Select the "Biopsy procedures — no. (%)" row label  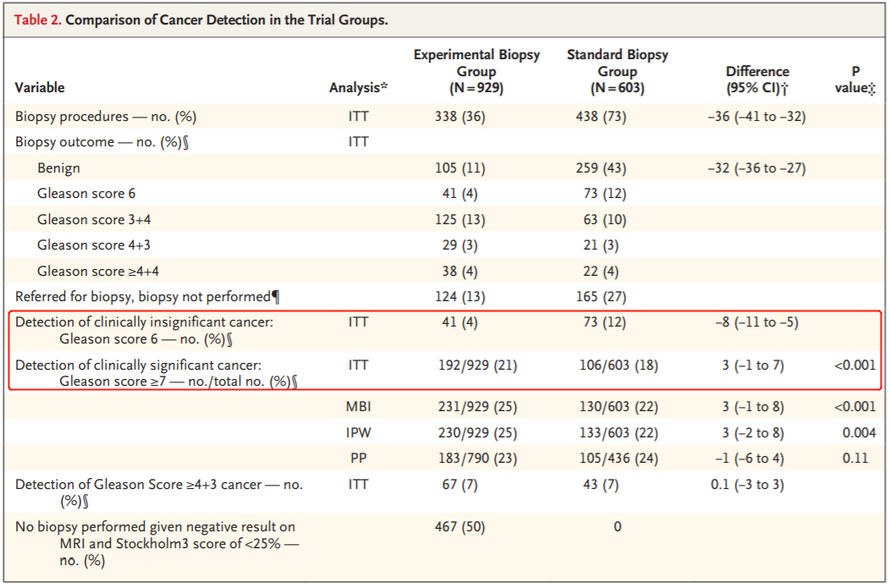(106, 117)
